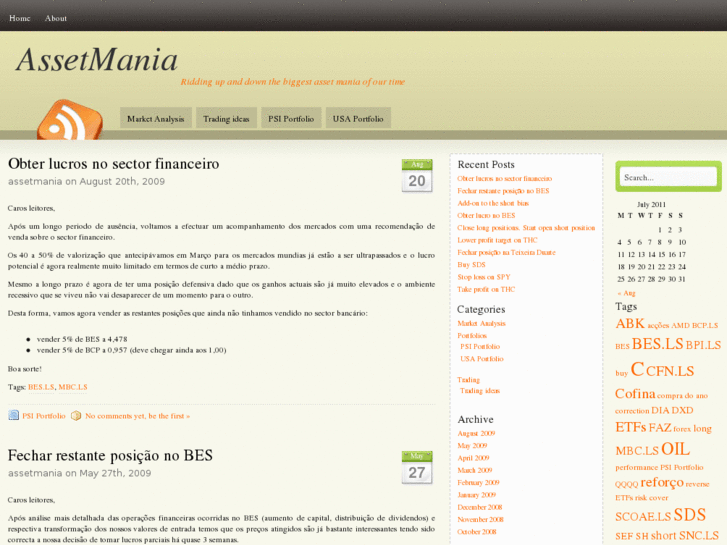
Task: Go to Home in top bar
Action: pyautogui.click(x=19, y=18)
